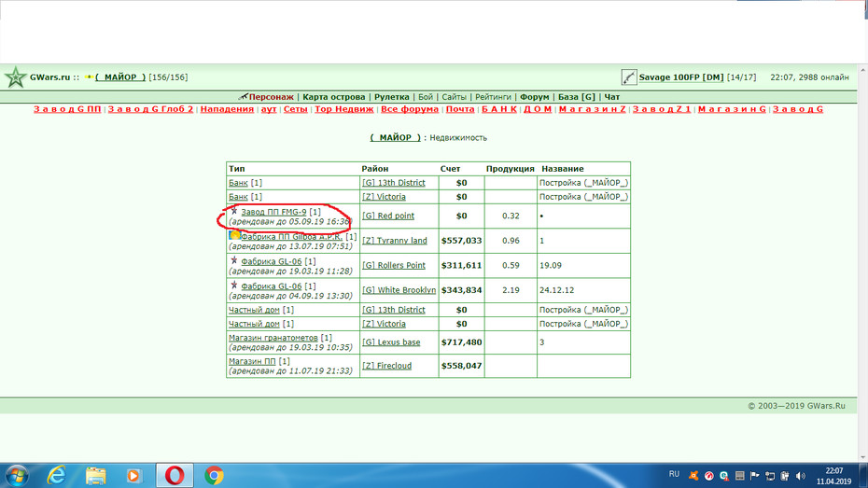Viewport: 868px width, 488px height.
Task: Open [Z] Firecloud district link
Action: point(387,366)
